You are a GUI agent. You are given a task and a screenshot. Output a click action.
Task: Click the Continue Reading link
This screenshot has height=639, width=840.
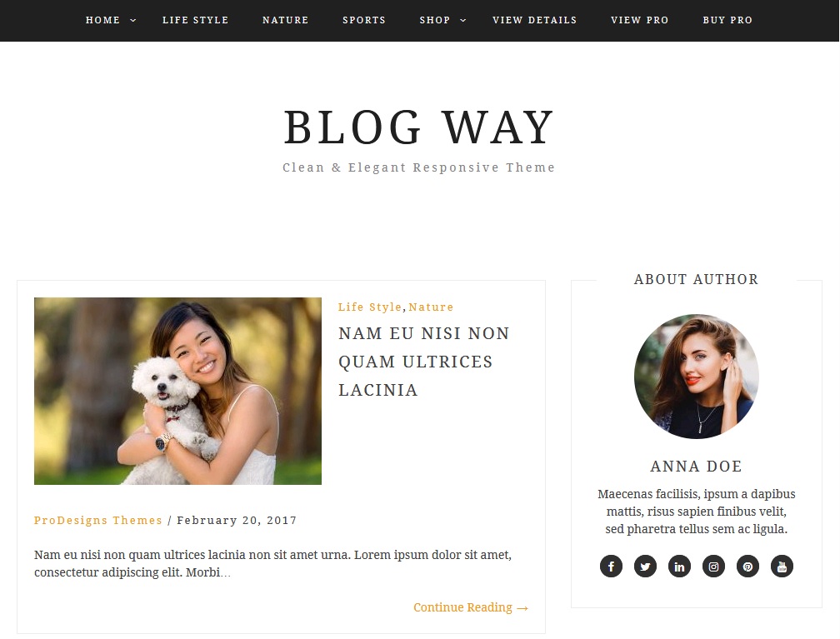(x=471, y=607)
